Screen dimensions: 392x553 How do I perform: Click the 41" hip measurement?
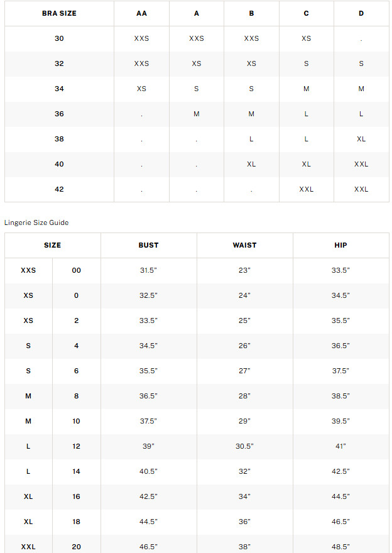[340, 447]
